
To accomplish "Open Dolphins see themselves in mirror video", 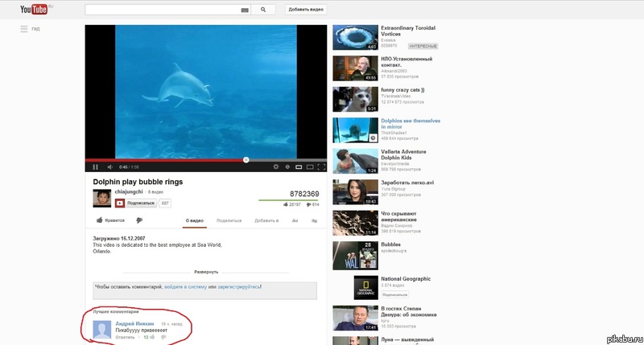I will [x=410, y=123].
